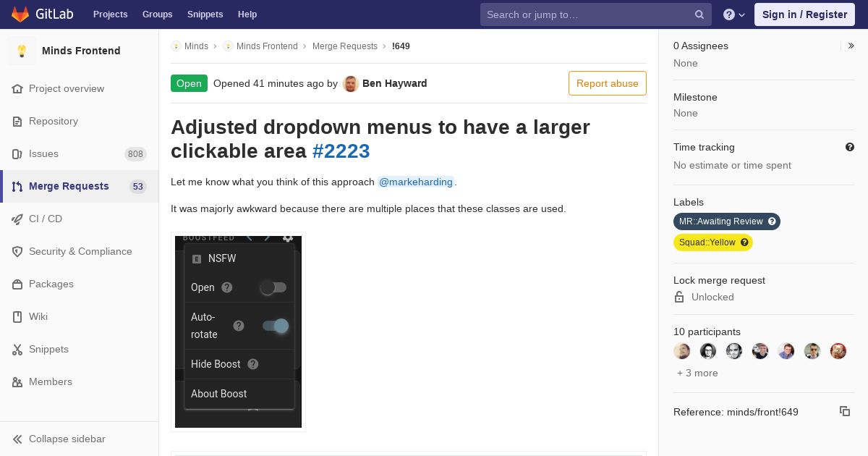868x456 pixels.
Task: Open Ben Hayward author profile link
Action: [395, 83]
